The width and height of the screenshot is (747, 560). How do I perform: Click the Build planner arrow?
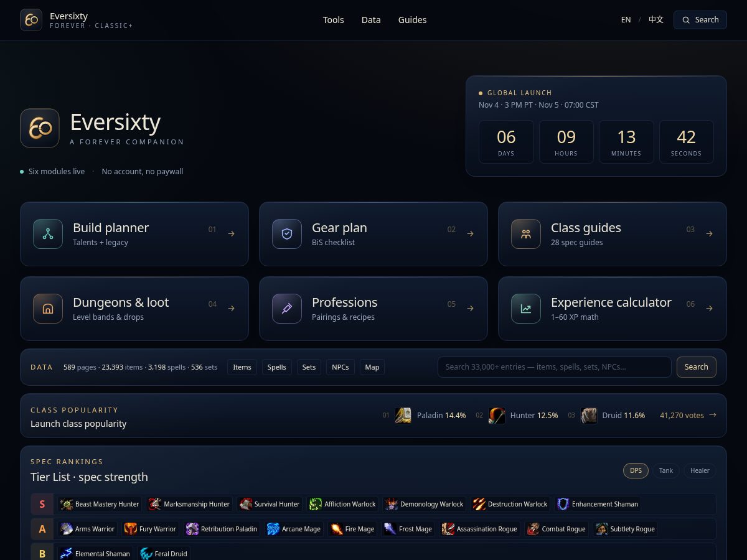tap(231, 234)
